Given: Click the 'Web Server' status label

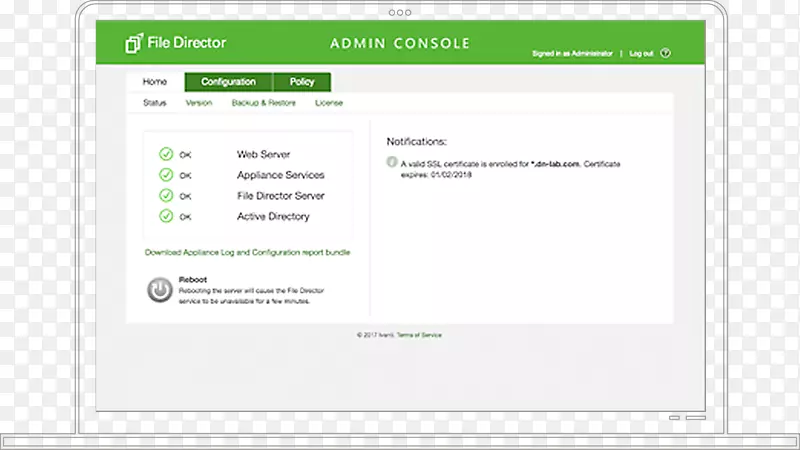Looking at the screenshot, I should (263, 154).
